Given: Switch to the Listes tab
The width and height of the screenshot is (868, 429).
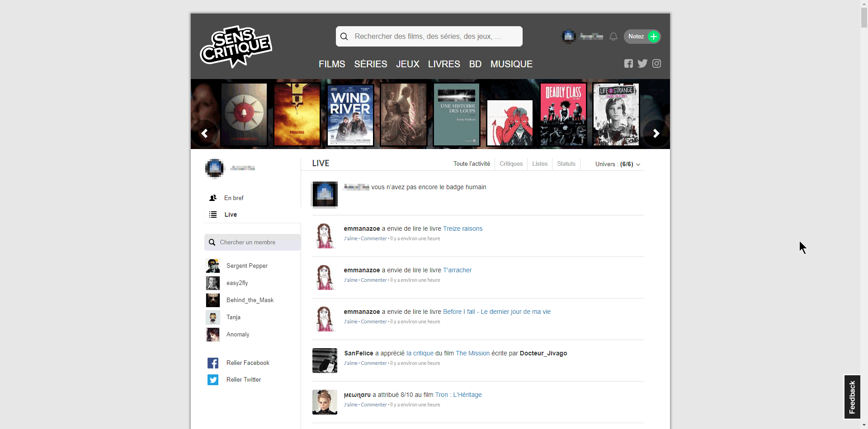Looking at the screenshot, I should pos(540,164).
